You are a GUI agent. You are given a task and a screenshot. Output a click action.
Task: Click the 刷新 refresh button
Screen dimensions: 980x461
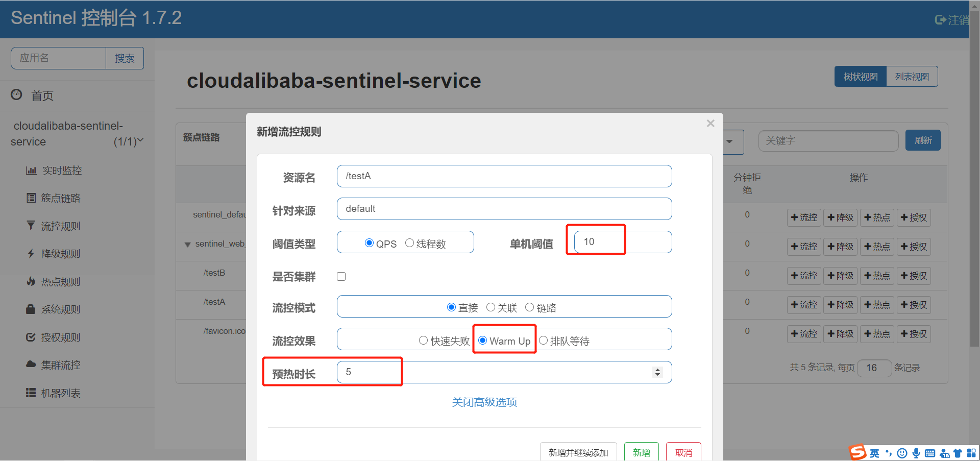click(923, 140)
